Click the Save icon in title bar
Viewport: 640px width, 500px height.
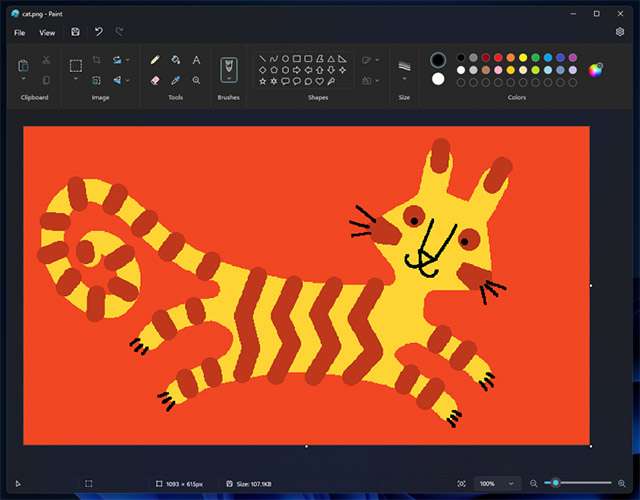pos(76,32)
